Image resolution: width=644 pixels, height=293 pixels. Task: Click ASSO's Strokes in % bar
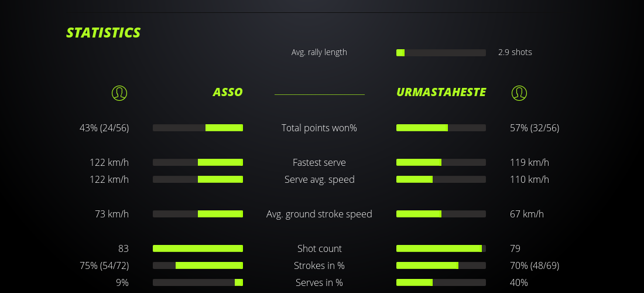click(198, 265)
